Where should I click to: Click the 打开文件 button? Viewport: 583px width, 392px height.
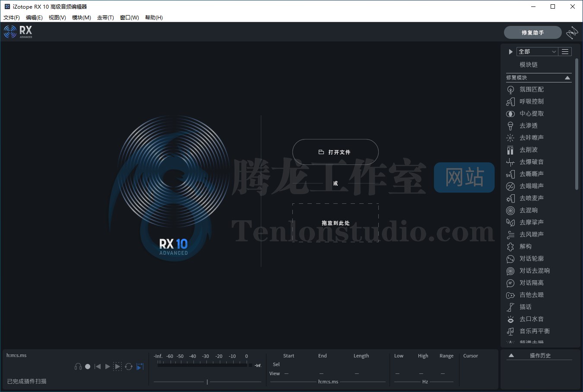[x=336, y=152]
